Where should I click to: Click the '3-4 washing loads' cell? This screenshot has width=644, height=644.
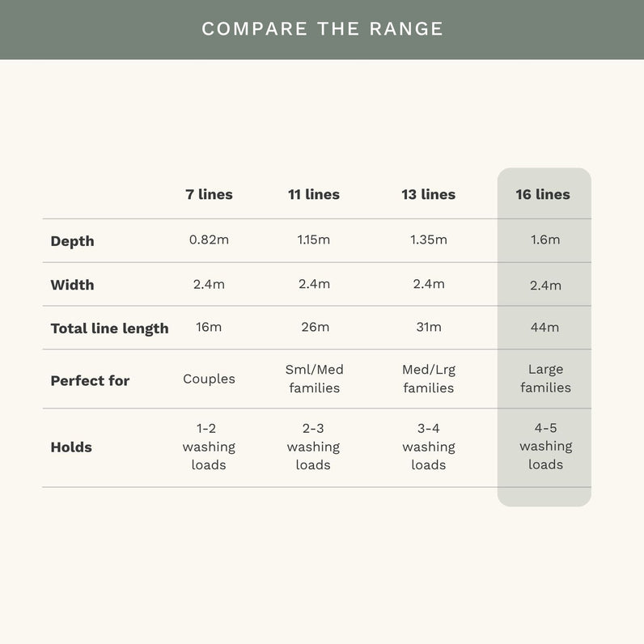coord(429,447)
